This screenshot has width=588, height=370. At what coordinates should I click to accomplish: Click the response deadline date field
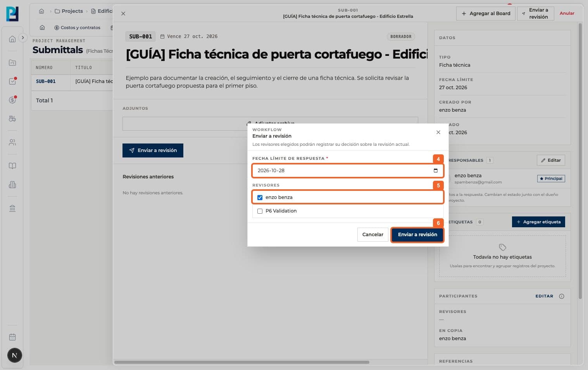[x=348, y=171]
